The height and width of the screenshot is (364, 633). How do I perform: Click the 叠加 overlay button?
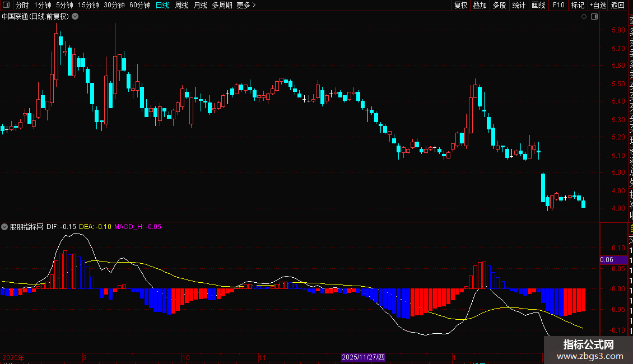pos(480,5)
